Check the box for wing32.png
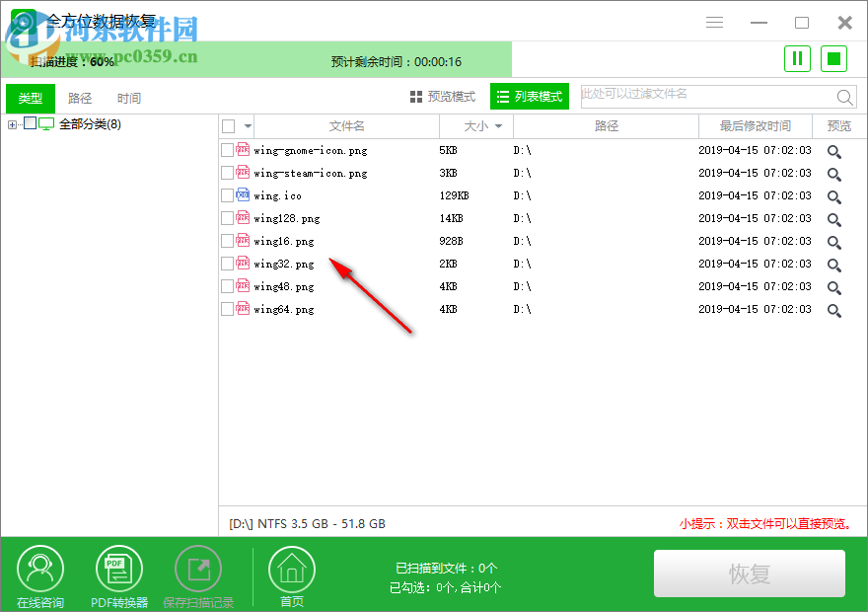 click(x=227, y=264)
